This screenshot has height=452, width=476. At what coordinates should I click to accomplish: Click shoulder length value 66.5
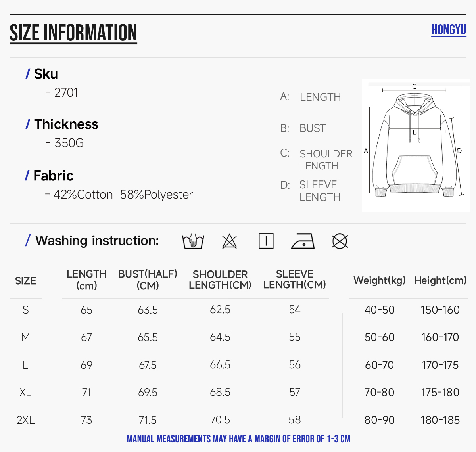click(220, 364)
